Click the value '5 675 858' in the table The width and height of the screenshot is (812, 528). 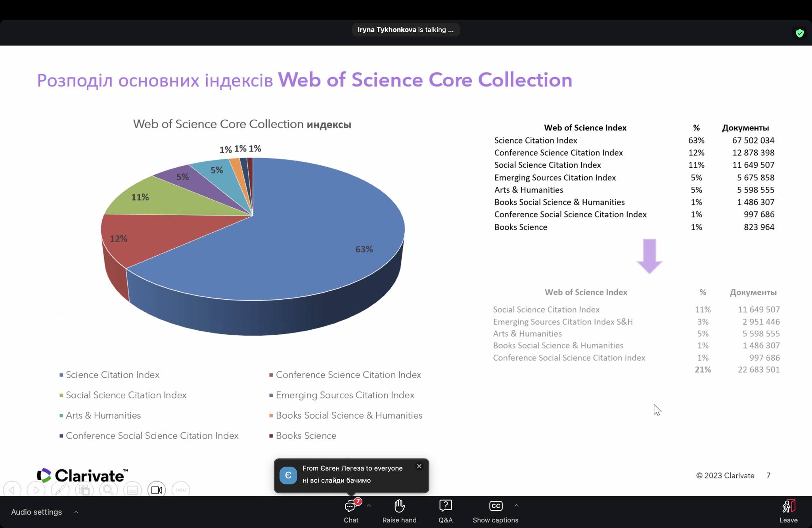coord(756,178)
